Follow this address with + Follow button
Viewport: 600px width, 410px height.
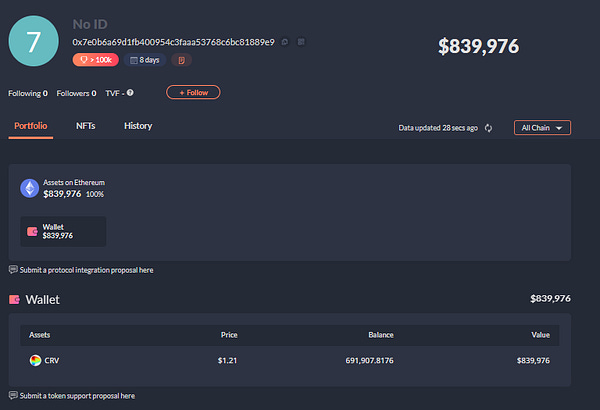click(x=193, y=92)
